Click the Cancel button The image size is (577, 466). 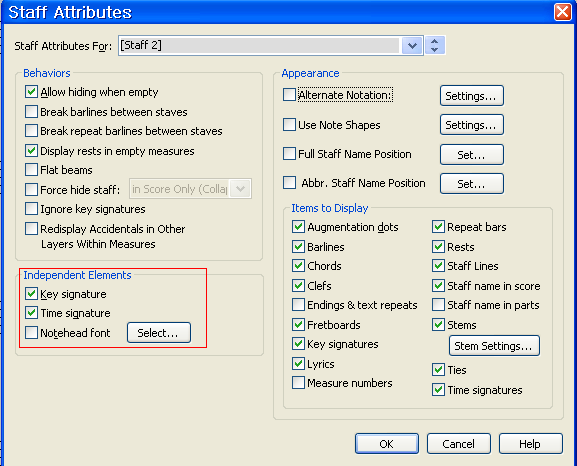(x=459, y=444)
